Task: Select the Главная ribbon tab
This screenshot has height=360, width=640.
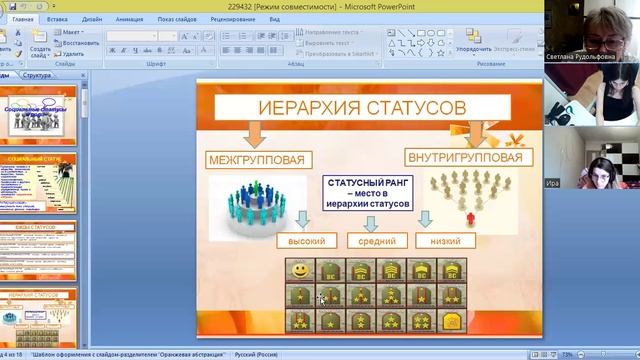Action: pos(23,19)
